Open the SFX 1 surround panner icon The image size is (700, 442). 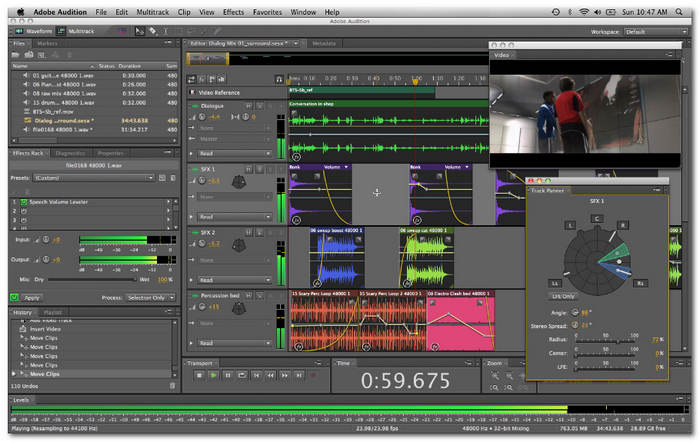tap(239, 181)
